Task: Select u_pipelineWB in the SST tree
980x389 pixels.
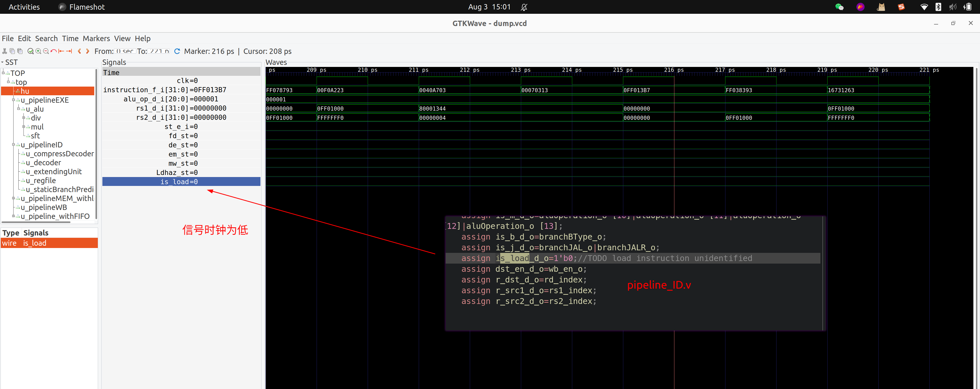Action: click(x=44, y=207)
